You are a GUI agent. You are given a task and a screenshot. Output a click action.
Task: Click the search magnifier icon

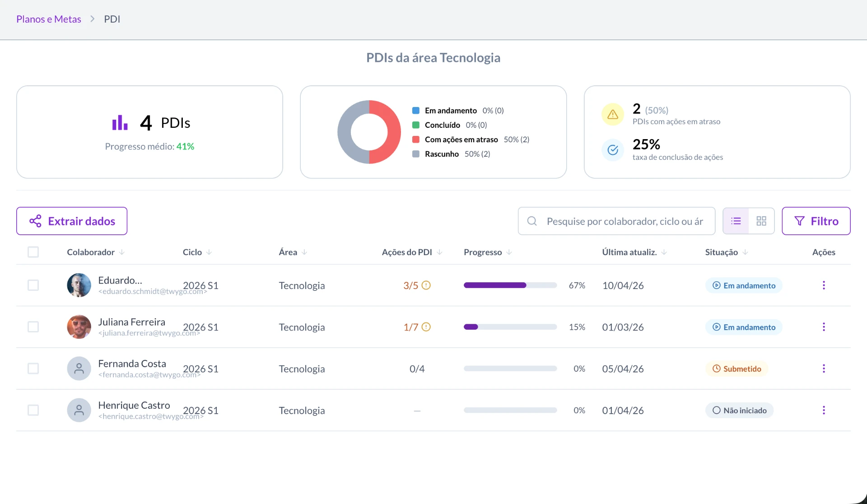click(x=532, y=221)
